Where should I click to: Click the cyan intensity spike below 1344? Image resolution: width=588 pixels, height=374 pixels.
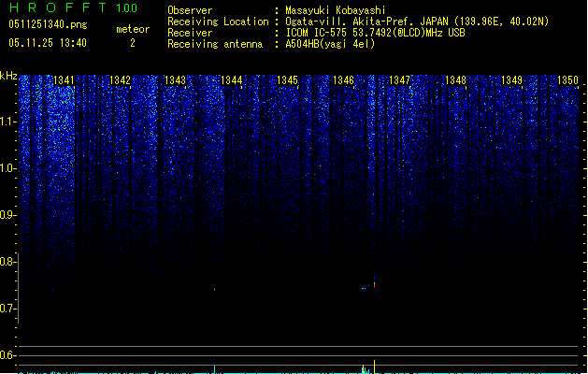click(x=214, y=369)
